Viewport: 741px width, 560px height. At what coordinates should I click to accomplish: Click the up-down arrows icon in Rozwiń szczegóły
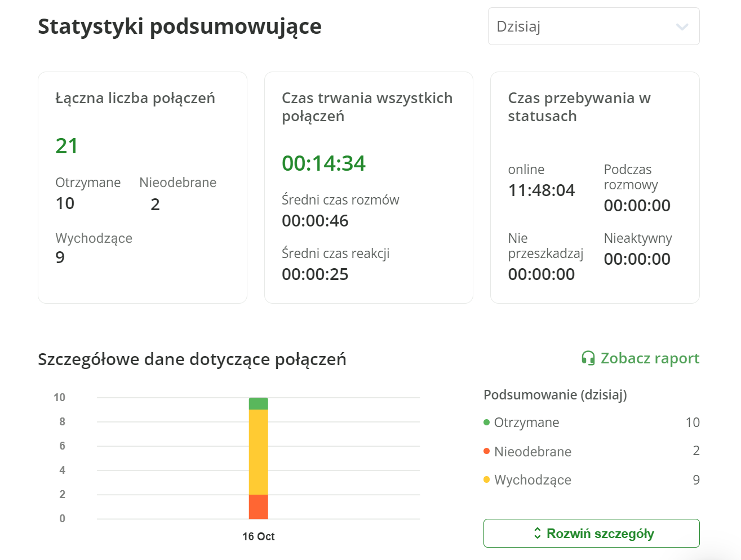pyautogui.click(x=538, y=533)
